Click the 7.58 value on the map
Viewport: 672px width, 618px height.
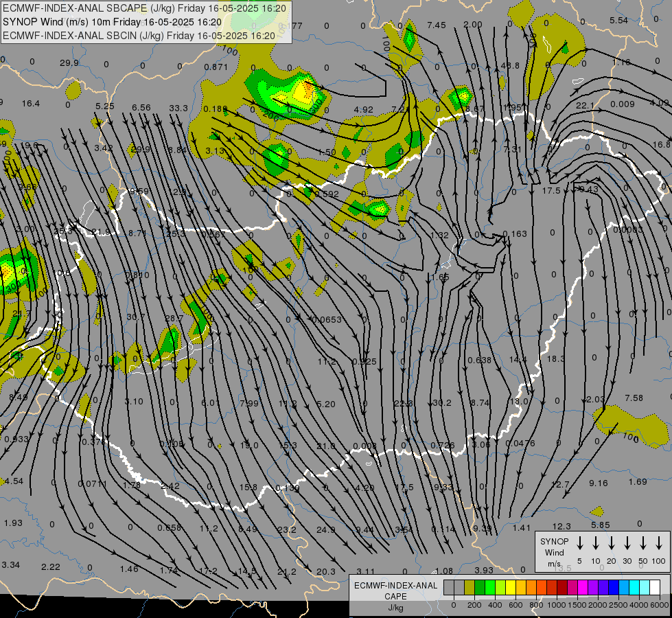click(634, 398)
